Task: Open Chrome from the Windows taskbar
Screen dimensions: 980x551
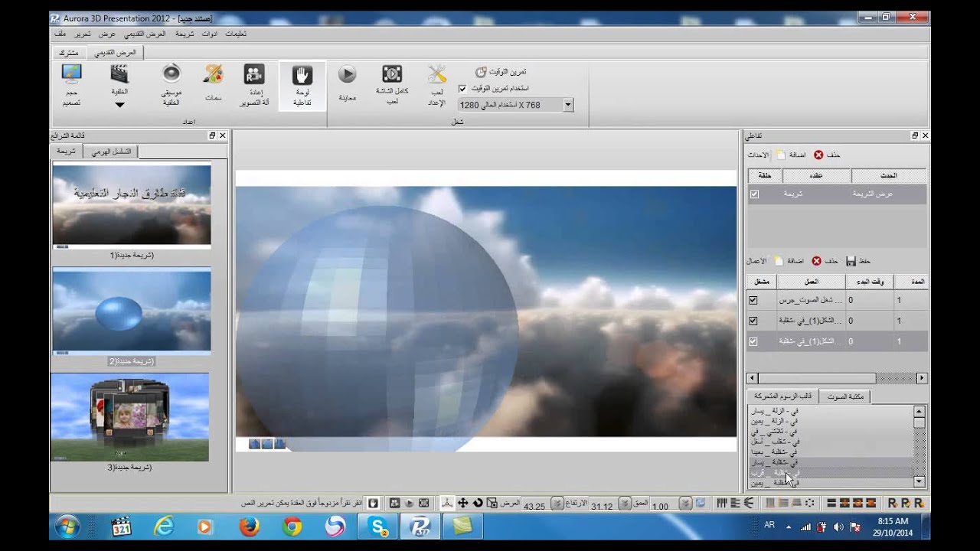Action: tap(292, 527)
